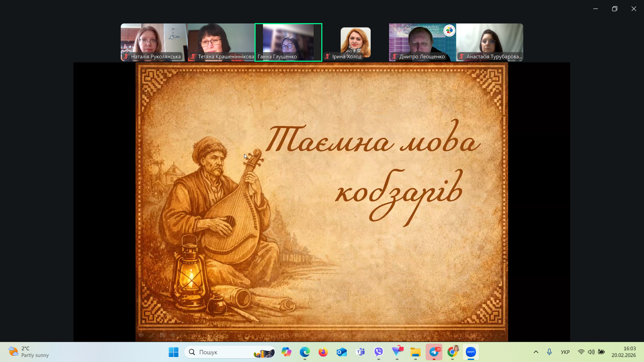Launch Viber from the taskbar

(379, 352)
